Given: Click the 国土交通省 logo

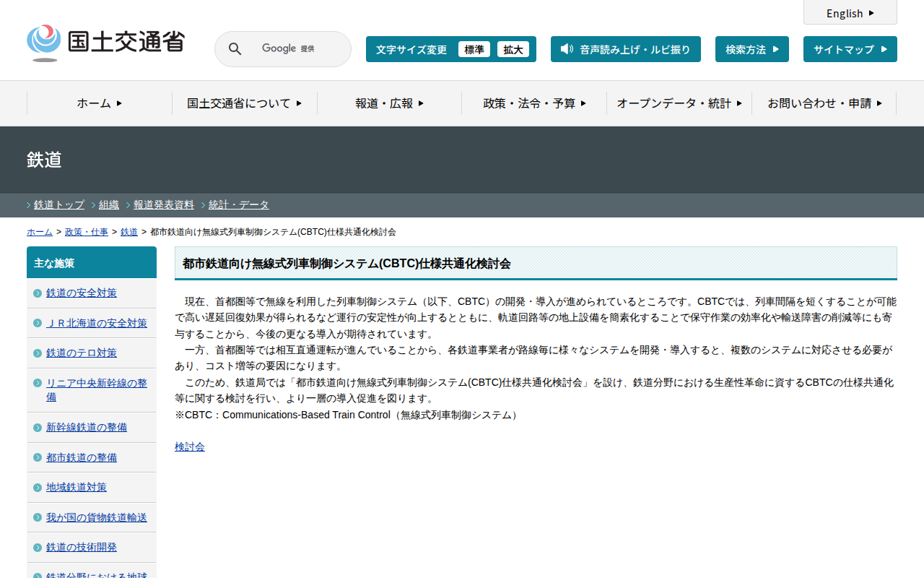Looking at the screenshot, I should click(x=105, y=43).
